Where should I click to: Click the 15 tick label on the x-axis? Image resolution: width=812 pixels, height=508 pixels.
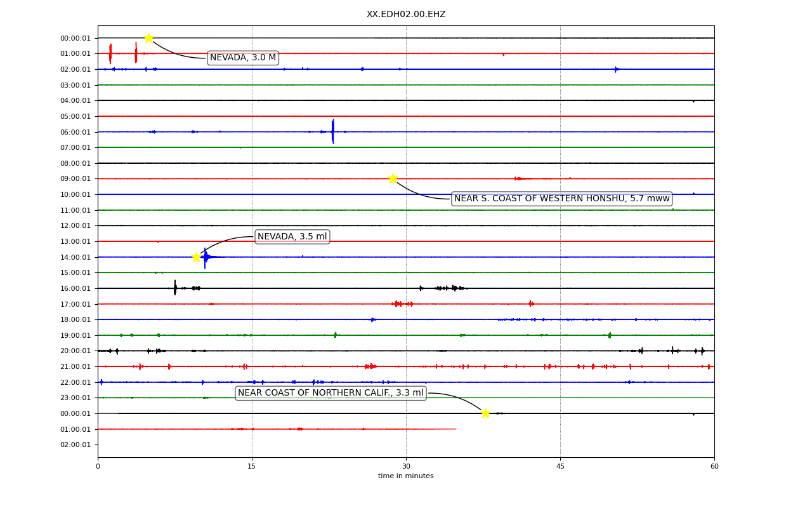(252, 467)
